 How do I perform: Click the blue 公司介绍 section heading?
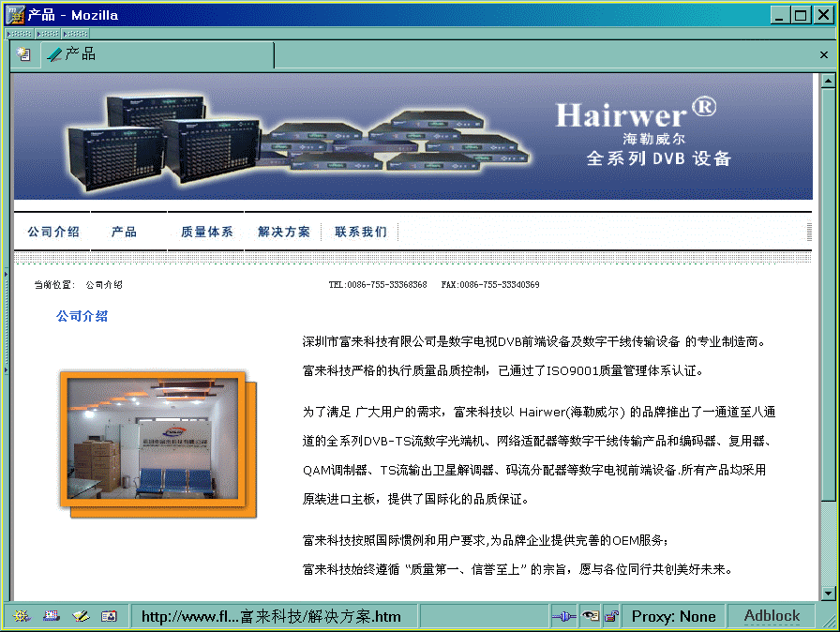[x=82, y=317]
